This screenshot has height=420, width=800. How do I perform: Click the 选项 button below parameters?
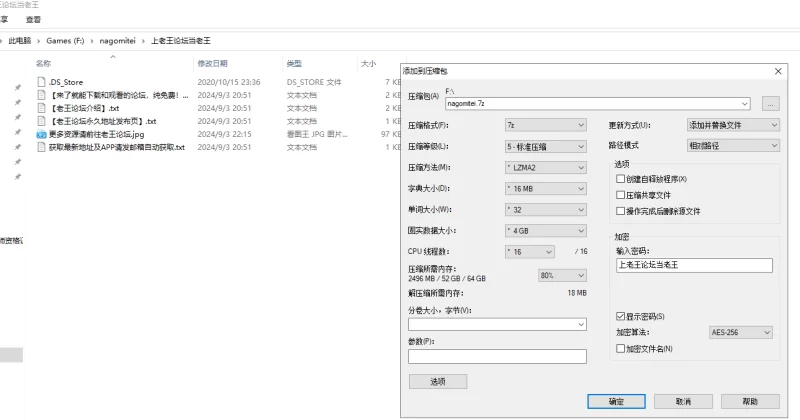tap(438, 381)
